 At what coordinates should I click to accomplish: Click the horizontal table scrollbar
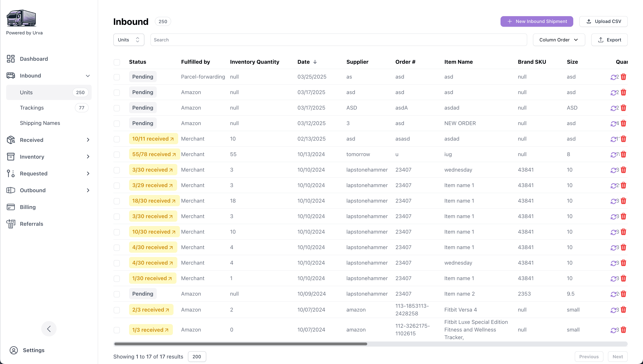coord(240,344)
